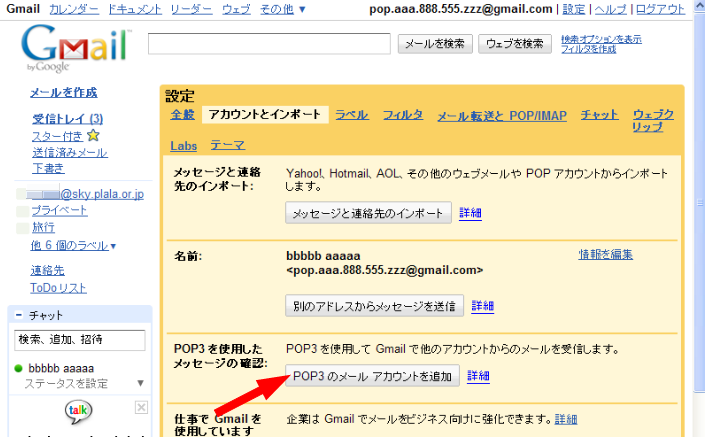705x437 pixels.
Task: Collapse the チャット panel with minus icon
Action: point(18,315)
